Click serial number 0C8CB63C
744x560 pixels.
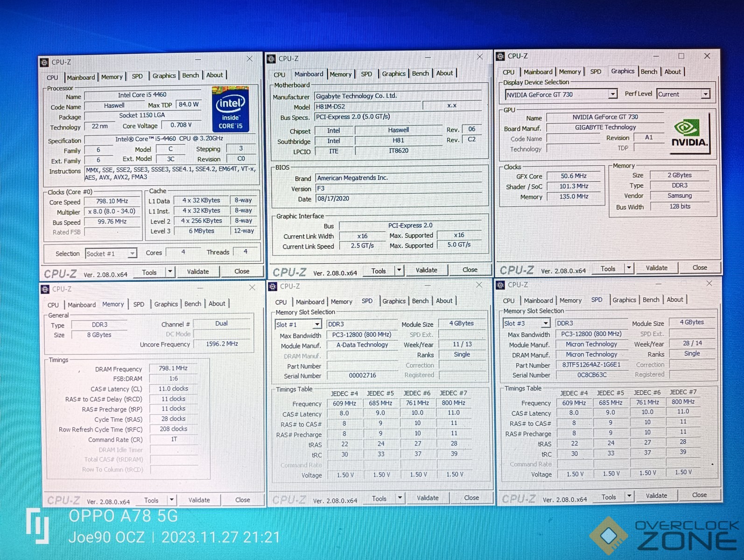pyautogui.click(x=591, y=375)
